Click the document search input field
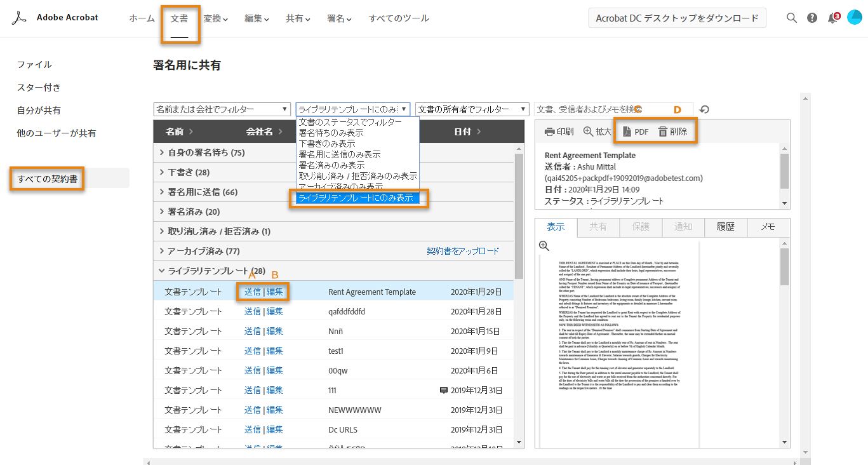 613,109
